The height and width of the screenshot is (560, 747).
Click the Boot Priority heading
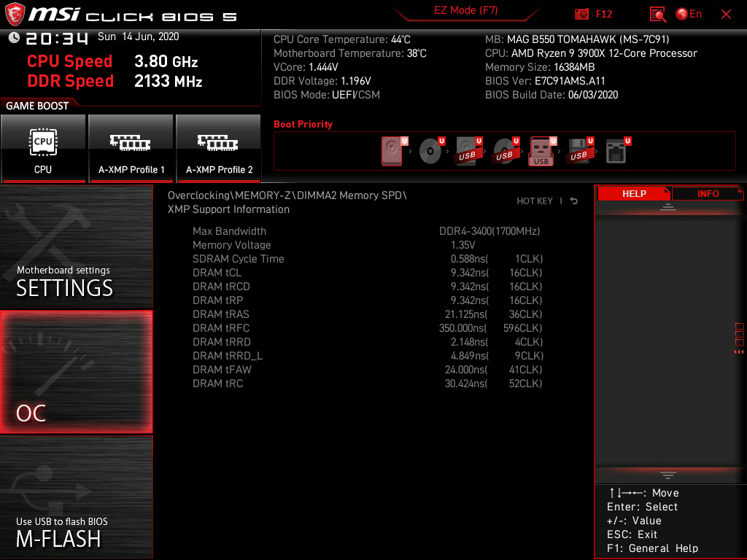(303, 124)
